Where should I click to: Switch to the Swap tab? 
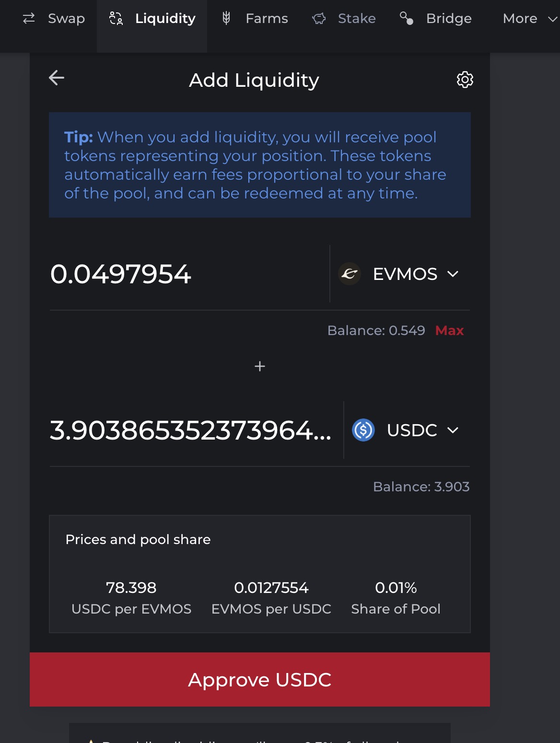click(66, 19)
